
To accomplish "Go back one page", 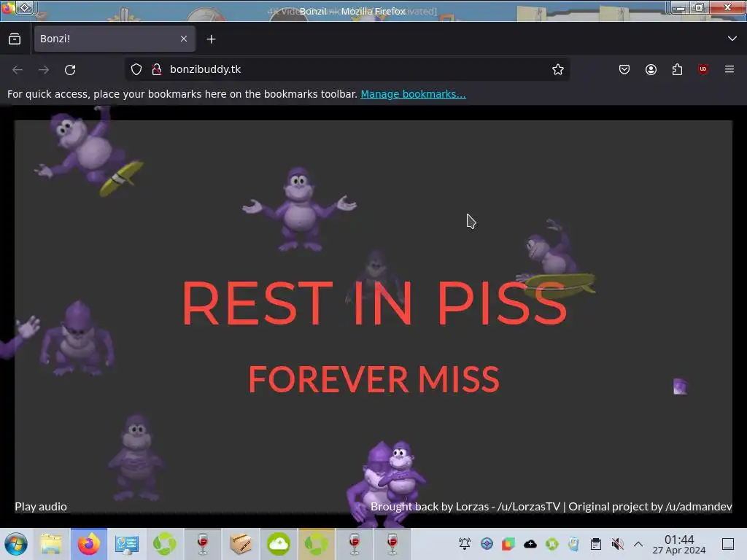I will coord(18,69).
